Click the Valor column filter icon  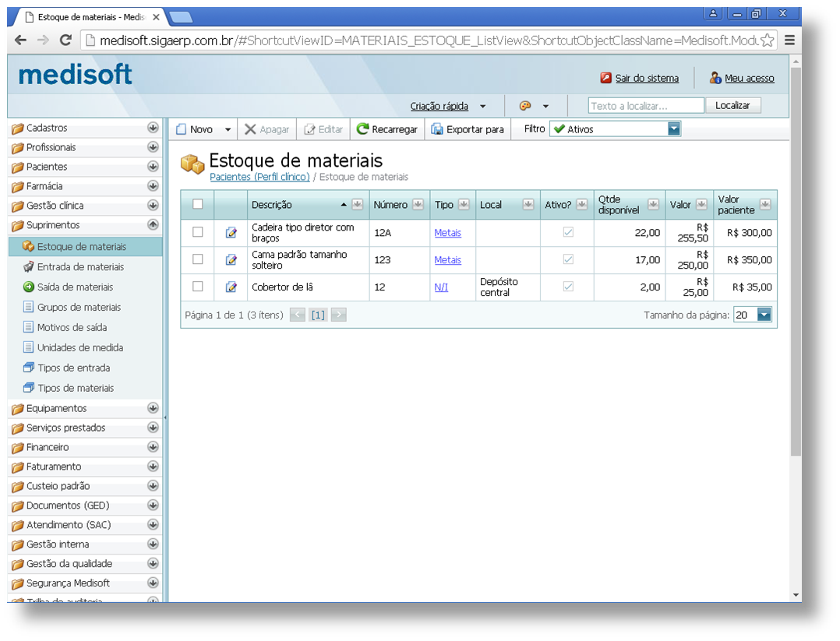coord(701,205)
